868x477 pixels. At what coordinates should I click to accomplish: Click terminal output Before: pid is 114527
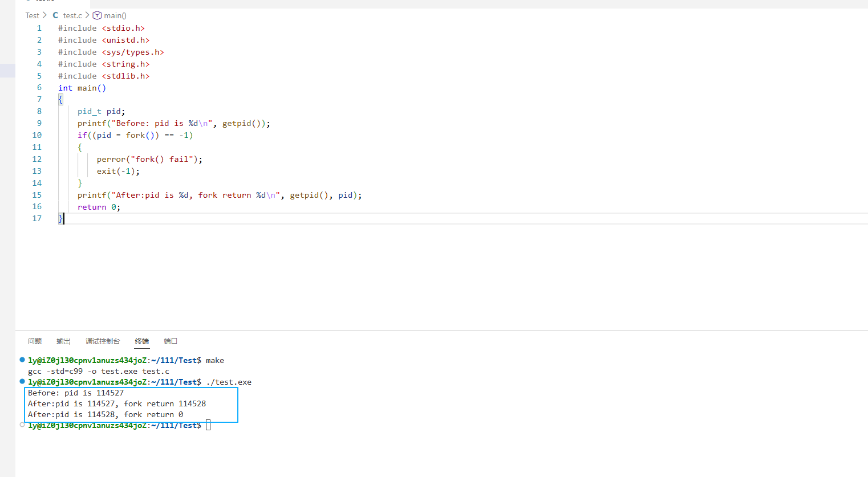(x=76, y=393)
